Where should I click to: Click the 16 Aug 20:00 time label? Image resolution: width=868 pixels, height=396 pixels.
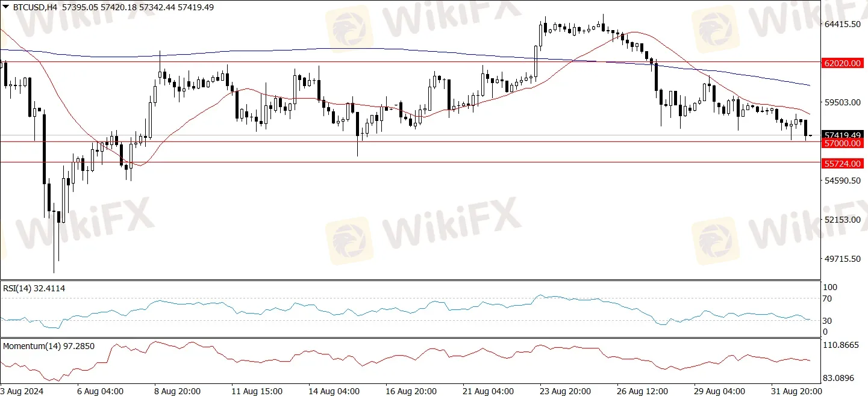click(411, 391)
